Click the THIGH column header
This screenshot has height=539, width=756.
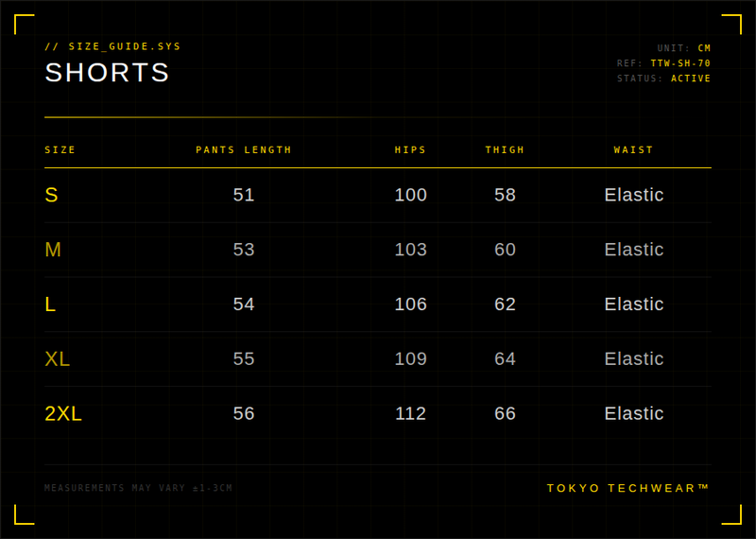click(x=505, y=150)
